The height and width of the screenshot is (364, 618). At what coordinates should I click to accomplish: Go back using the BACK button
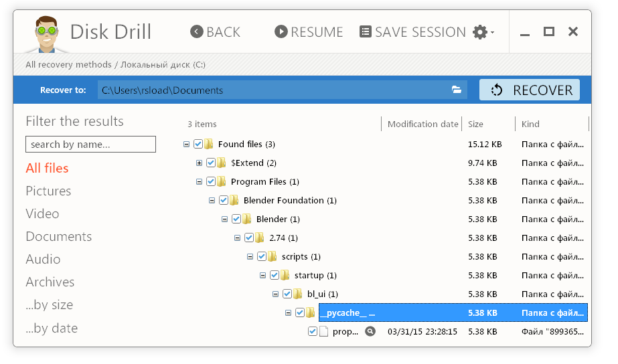click(x=215, y=32)
